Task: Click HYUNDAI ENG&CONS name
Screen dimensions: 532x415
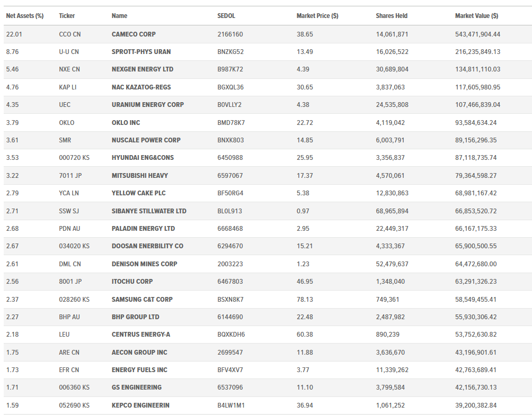Action: [x=143, y=158]
